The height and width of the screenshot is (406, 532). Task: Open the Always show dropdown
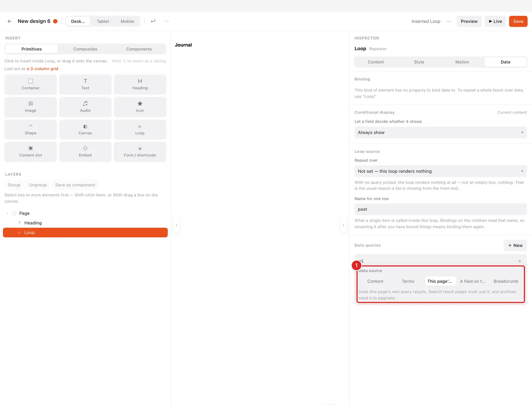point(441,133)
